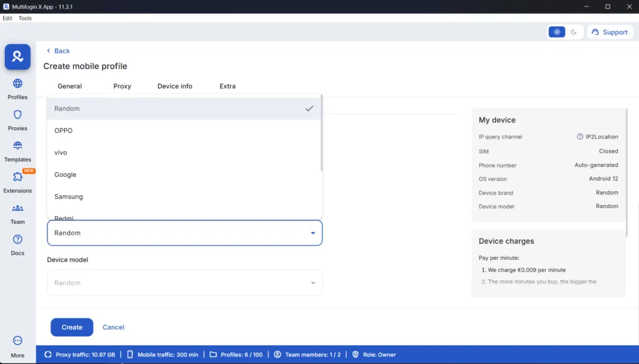Image resolution: width=639 pixels, height=364 pixels.
Task: Select Random option in brand list
Action: (67, 108)
